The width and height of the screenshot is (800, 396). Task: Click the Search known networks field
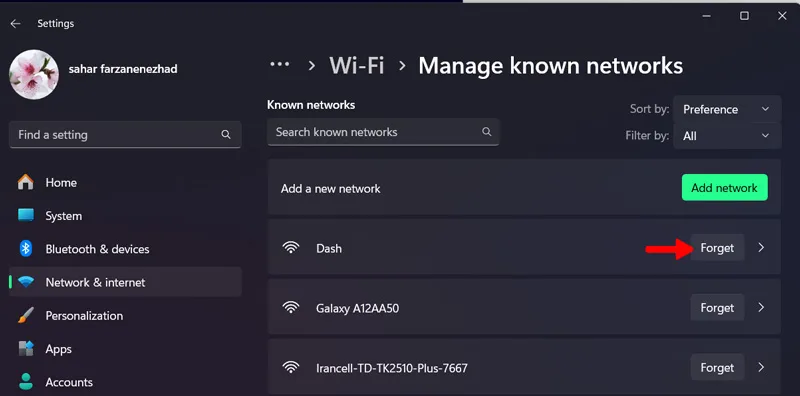(x=383, y=132)
